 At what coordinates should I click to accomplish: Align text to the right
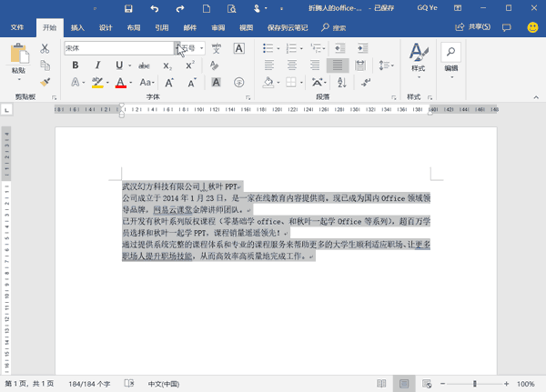coord(315,65)
